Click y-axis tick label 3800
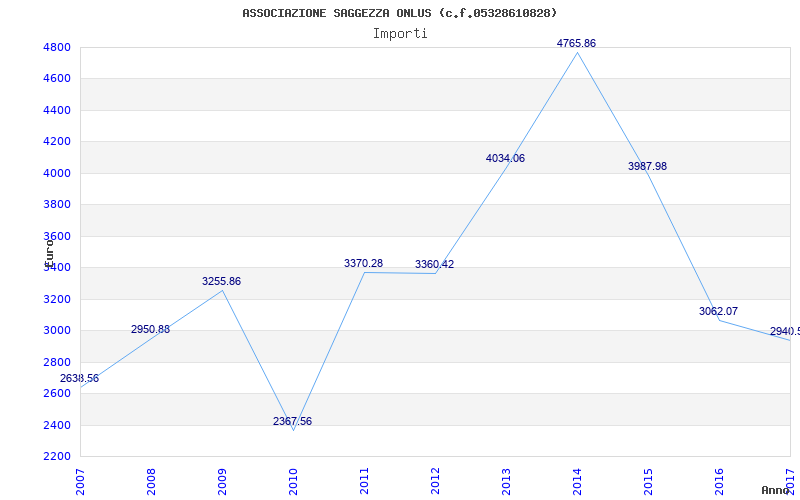Viewport: 800px width, 500px height. point(56,205)
